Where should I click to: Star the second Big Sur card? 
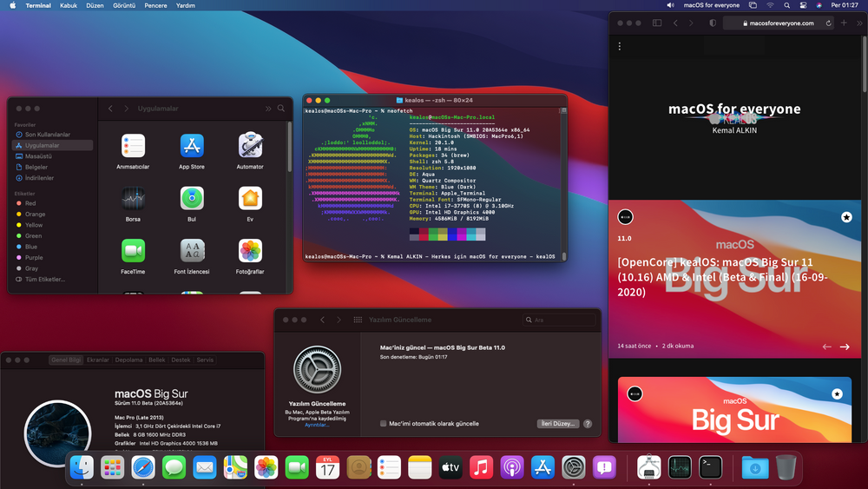click(x=837, y=393)
